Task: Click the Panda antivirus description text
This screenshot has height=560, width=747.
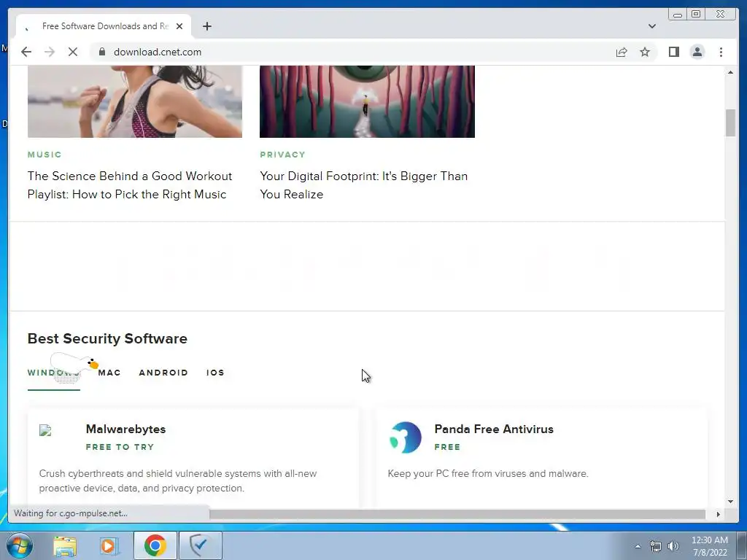Action: 488,474
